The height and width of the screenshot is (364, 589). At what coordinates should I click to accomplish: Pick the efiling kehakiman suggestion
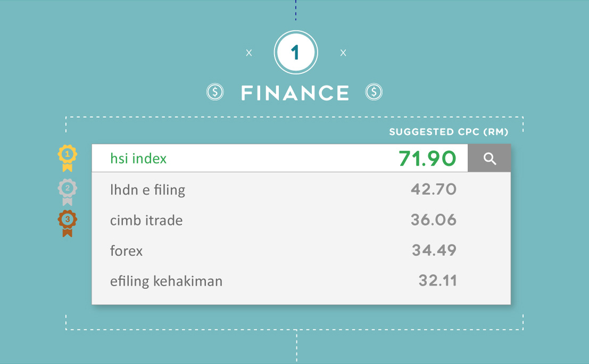[x=301, y=280]
